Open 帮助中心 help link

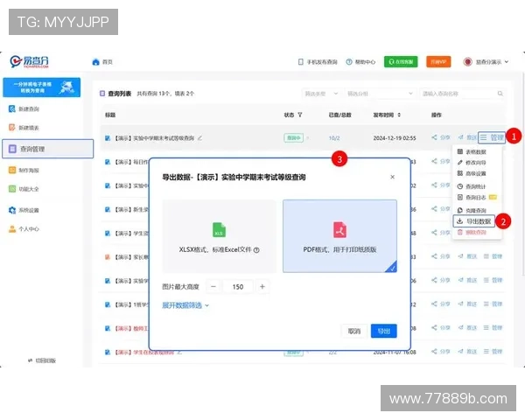(x=360, y=62)
